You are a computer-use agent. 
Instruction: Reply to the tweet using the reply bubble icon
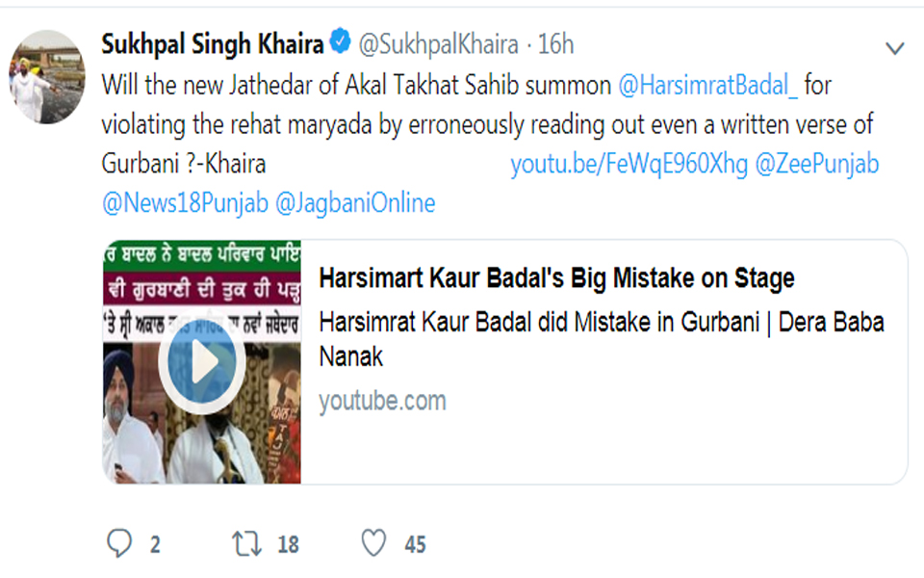119,544
